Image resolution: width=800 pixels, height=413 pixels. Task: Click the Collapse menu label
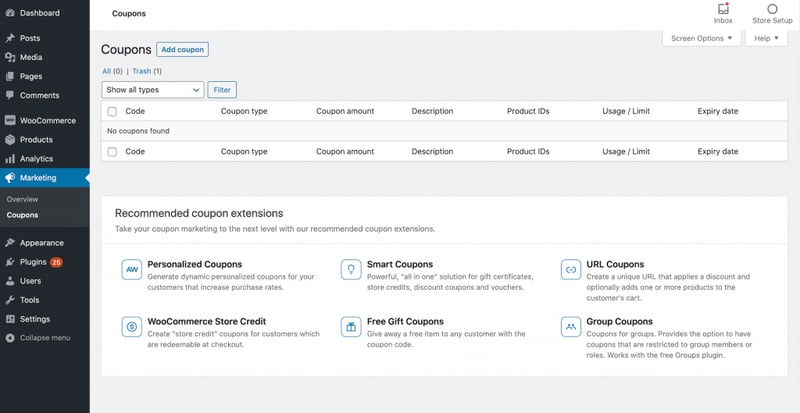pos(45,338)
